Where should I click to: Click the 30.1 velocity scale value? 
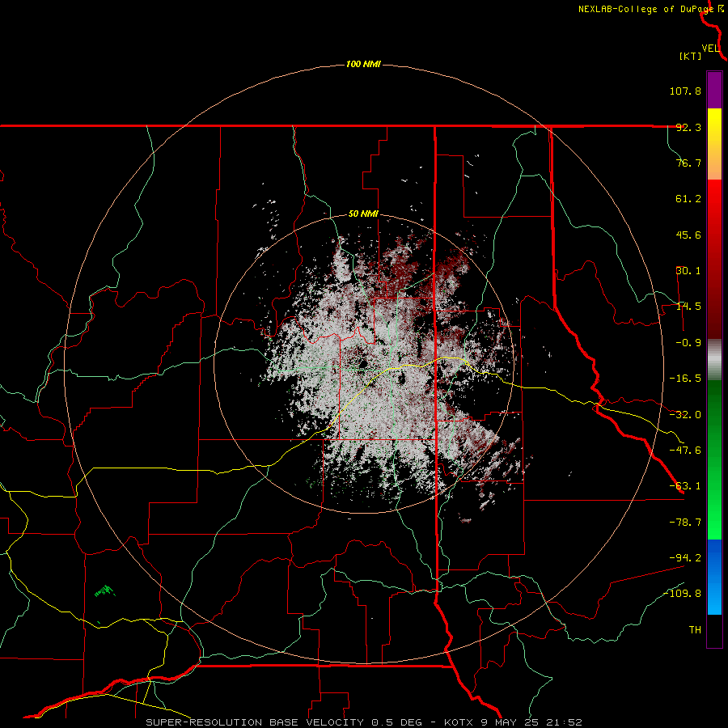coord(688,271)
